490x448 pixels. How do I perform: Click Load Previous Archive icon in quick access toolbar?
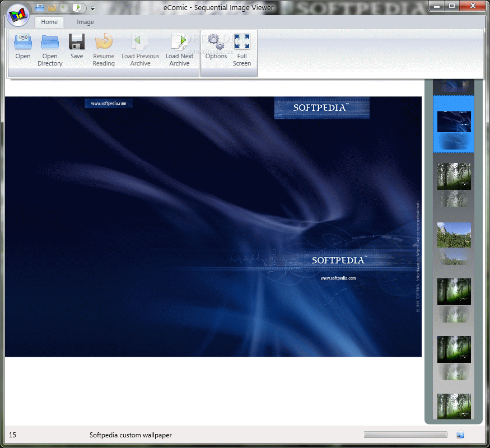[x=64, y=7]
